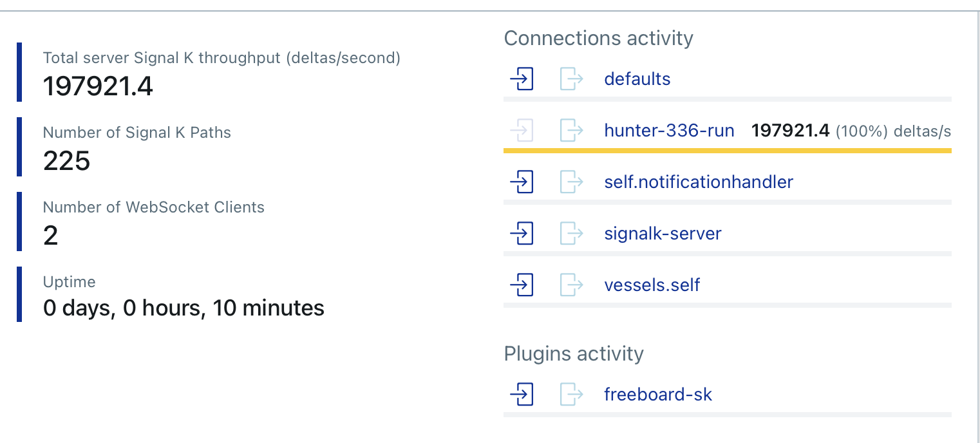
Task: Click the input arrow icon beside defaults
Action: tap(522, 79)
